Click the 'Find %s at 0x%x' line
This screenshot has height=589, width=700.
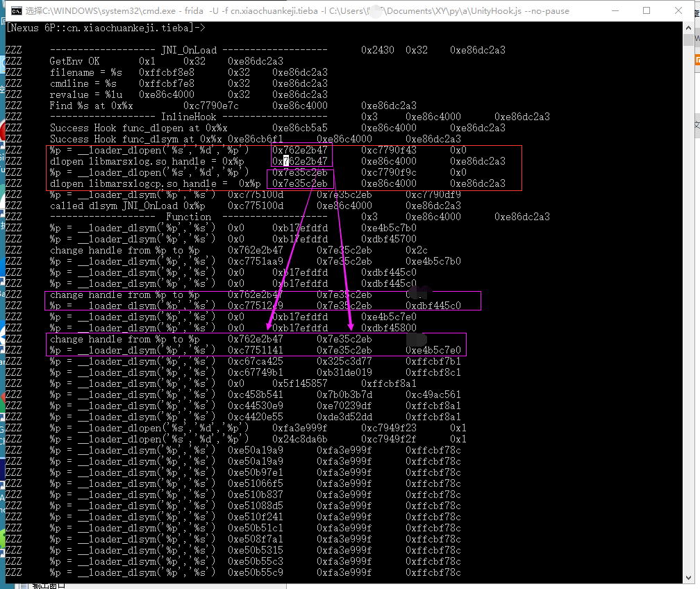91,106
